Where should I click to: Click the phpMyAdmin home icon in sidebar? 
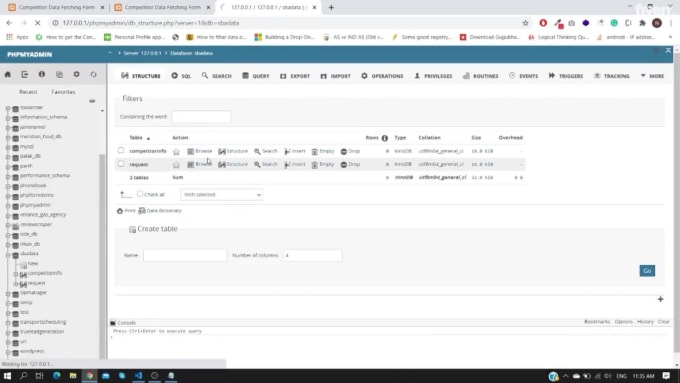8,75
